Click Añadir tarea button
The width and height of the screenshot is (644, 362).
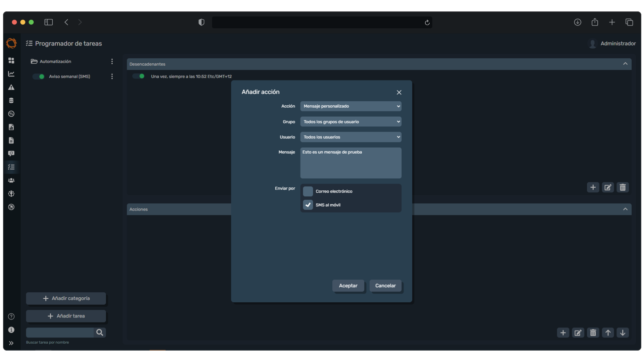pos(66,316)
